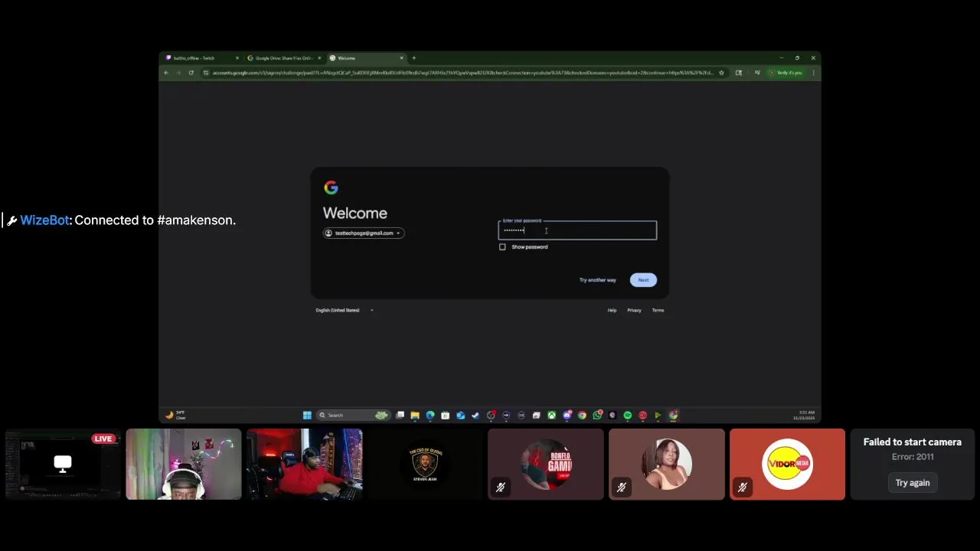Screen dimensions: 980x551
Task: Focus the Enter your password field
Action: [577, 230]
